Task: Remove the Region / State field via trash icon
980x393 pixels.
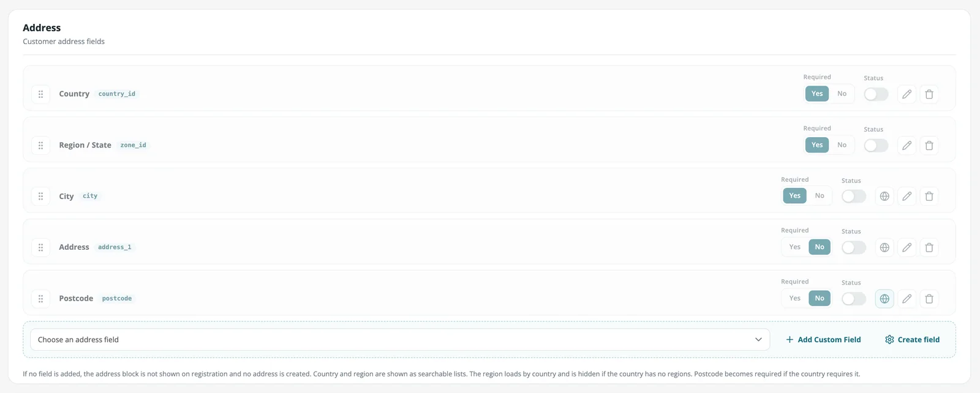Action: 929,146
